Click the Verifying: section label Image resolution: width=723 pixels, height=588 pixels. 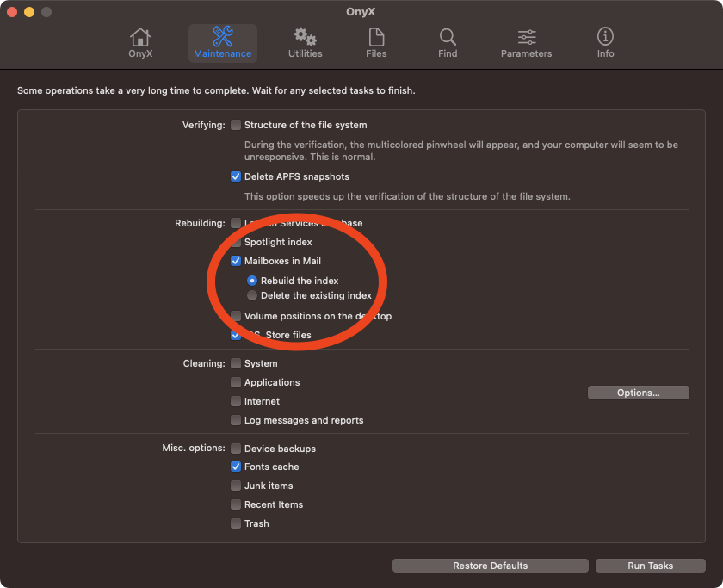203,125
